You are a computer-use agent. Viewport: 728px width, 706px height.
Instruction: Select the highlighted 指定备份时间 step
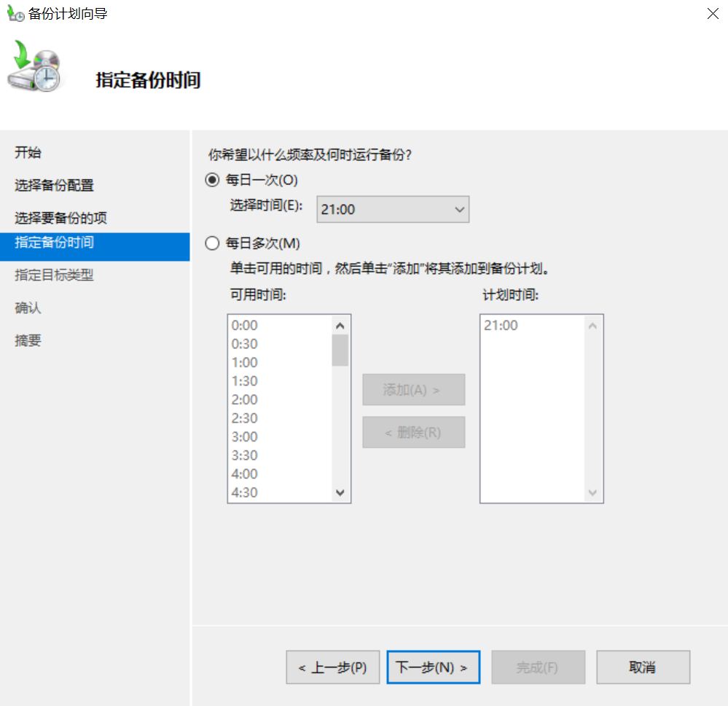(95, 246)
